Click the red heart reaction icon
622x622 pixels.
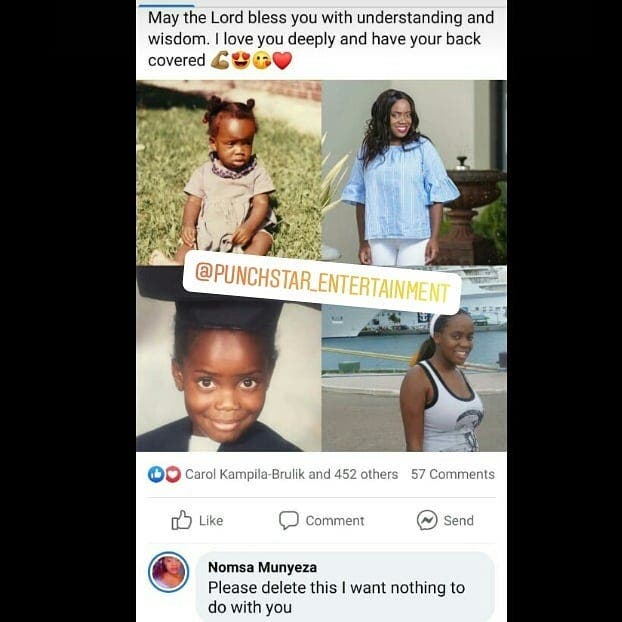coord(173,474)
